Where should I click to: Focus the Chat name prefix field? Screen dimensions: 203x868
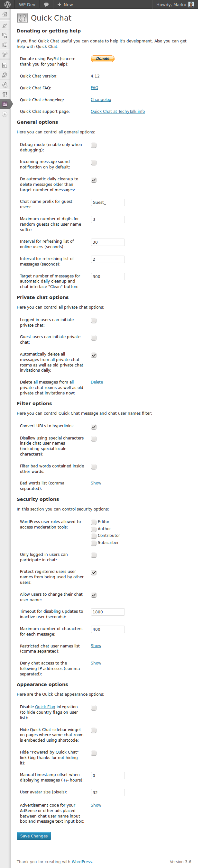pyautogui.click(x=107, y=203)
